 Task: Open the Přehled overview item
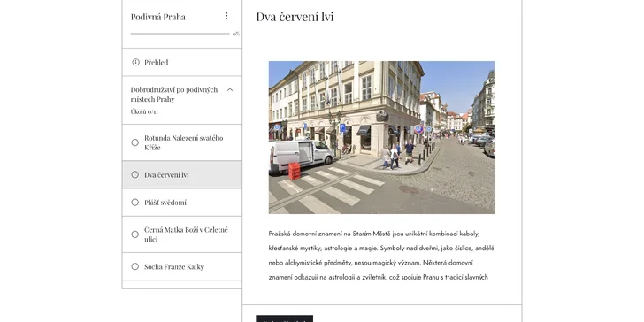coord(182,62)
